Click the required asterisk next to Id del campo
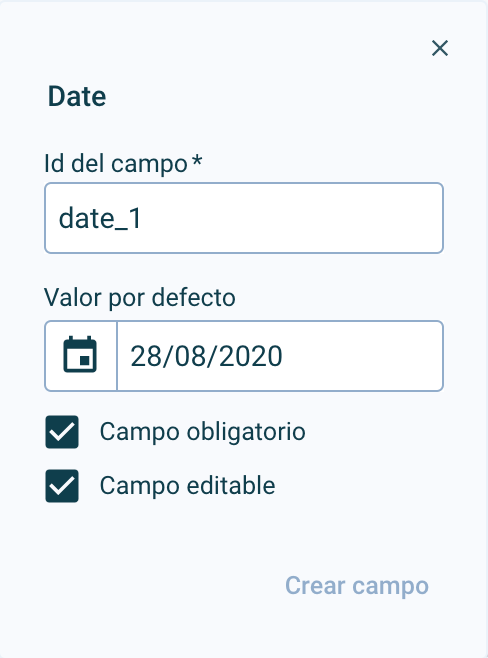The width and height of the screenshot is (488, 658). (197, 162)
